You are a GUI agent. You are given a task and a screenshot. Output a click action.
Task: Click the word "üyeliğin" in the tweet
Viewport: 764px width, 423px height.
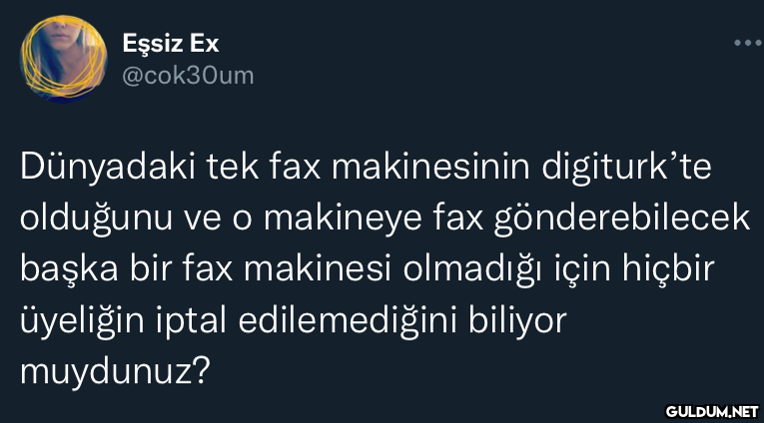point(82,323)
